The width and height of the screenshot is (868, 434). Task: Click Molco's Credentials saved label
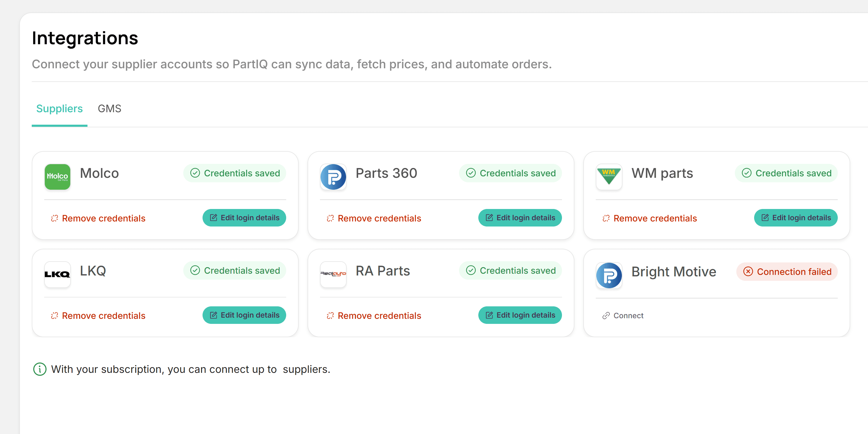[242, 173]
